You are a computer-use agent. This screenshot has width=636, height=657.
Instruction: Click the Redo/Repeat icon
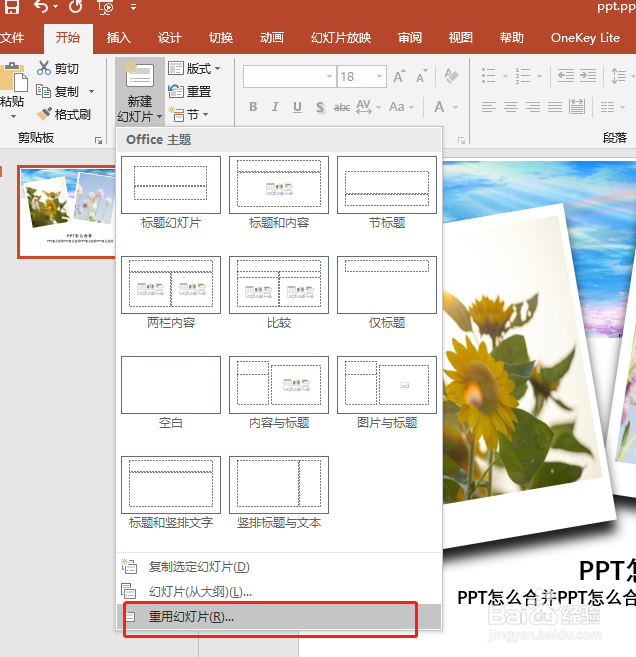point(75,6)
